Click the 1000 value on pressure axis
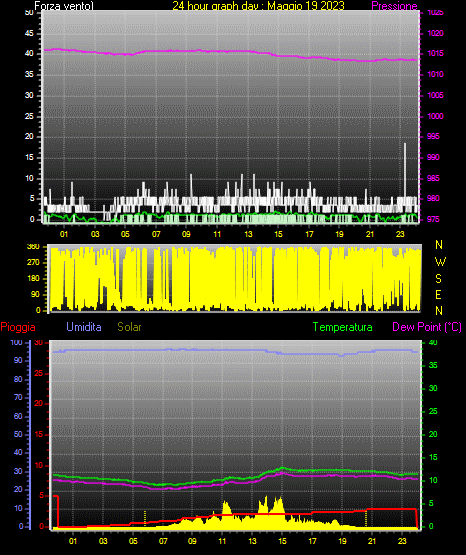Screen dimensions: 466x555 coord(435,116)
